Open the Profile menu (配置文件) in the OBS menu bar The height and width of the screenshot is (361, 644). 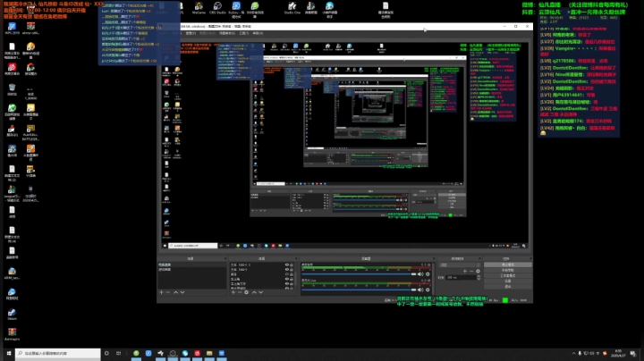[208, 33]
